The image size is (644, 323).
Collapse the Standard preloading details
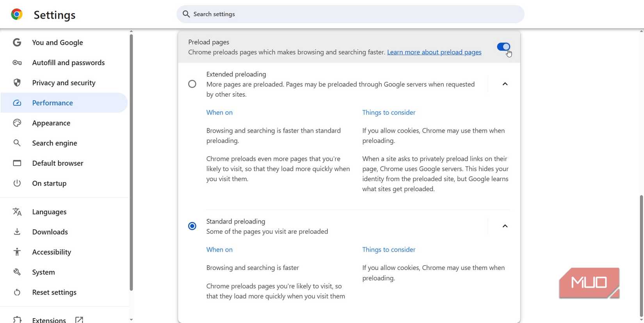point(505,226)
